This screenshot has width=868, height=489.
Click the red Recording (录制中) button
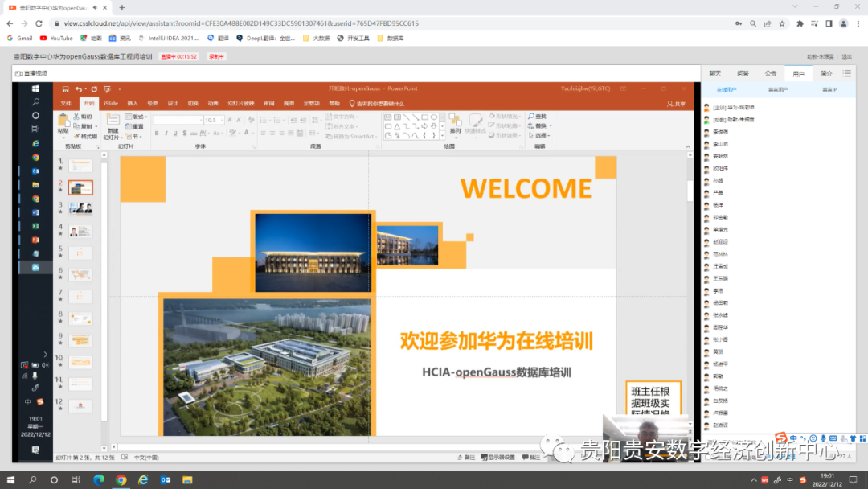click(216, 56)
